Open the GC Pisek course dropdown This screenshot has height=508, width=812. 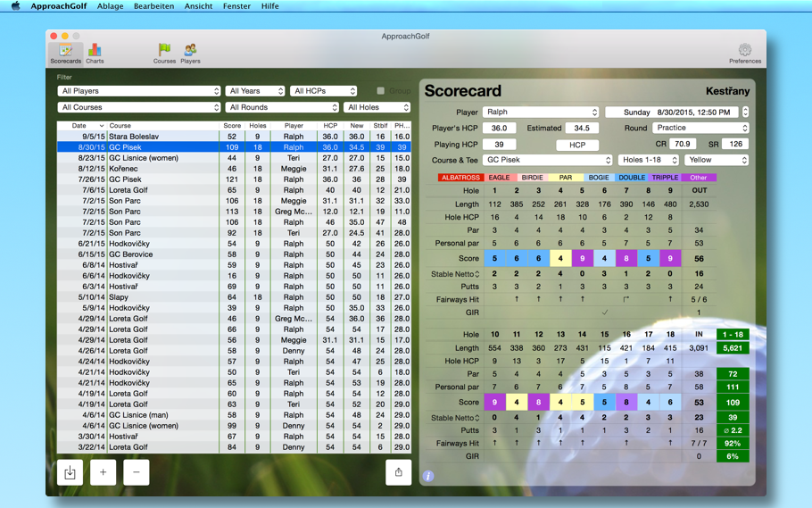pyautogui.click(x=547, y=160)
